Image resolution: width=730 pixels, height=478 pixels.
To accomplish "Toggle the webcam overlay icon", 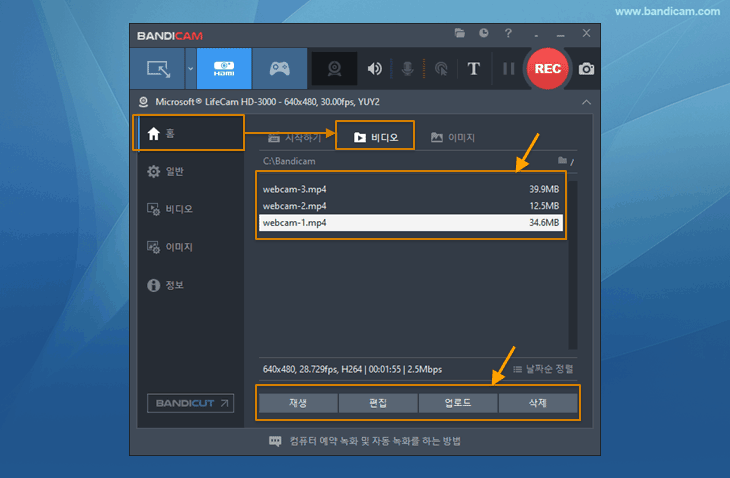I will click(x=334, y=69).
